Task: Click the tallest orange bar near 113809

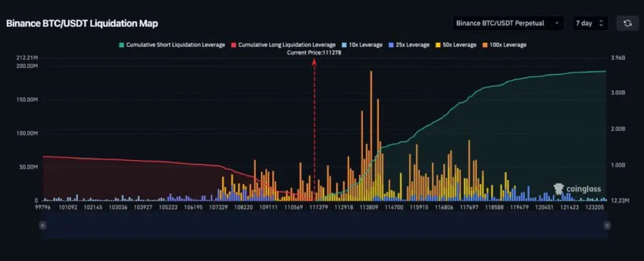Action: point(371,136)
